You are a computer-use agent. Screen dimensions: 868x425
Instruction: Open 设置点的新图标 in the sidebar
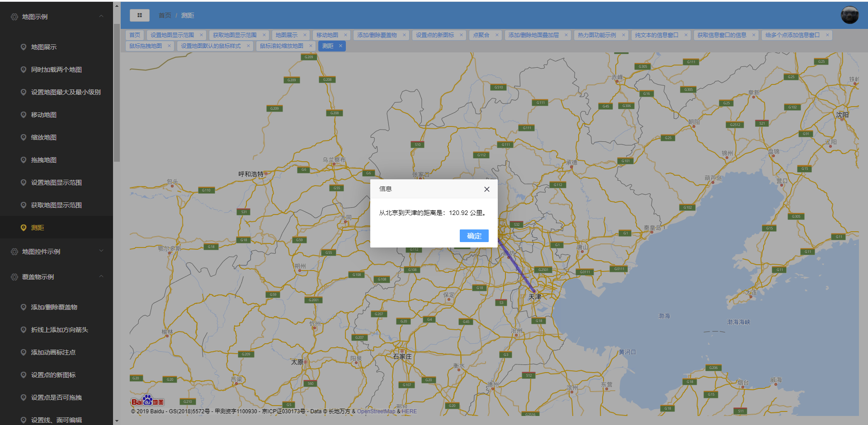(57, 375)
